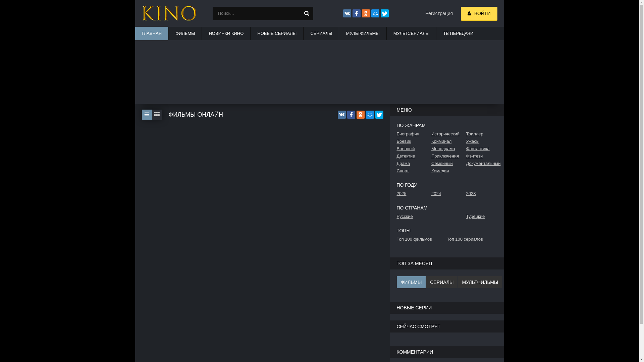
Task: Click the KINO site logo
Action: click(169, 13)
